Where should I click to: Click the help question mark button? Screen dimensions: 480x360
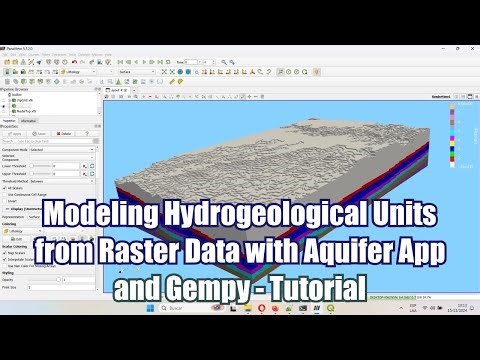87,134
